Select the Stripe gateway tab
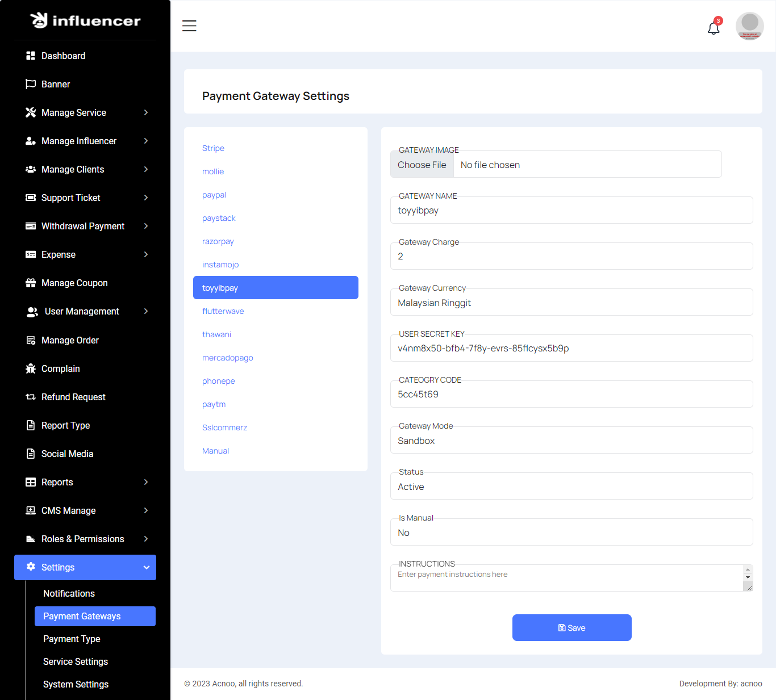 coord(213,148)
